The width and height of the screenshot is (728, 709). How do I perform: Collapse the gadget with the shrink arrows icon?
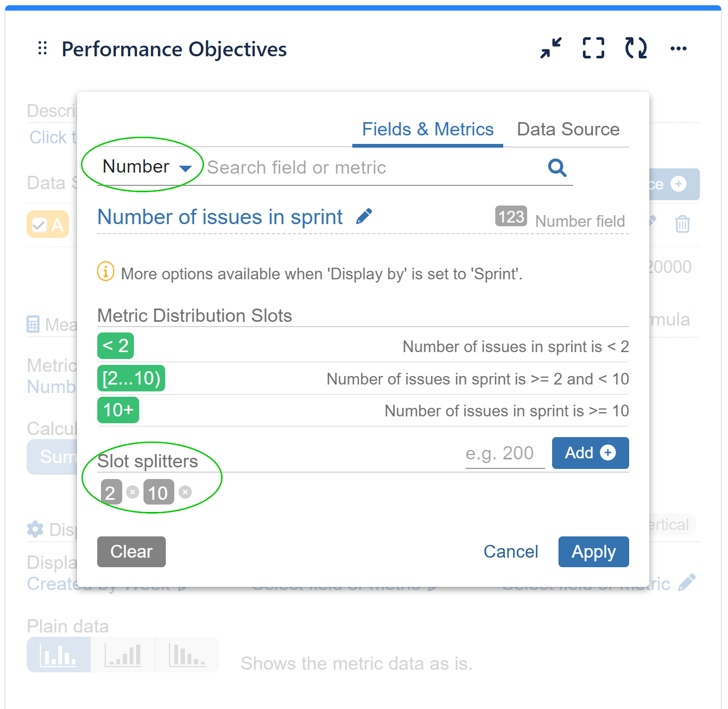coord(551,48)
